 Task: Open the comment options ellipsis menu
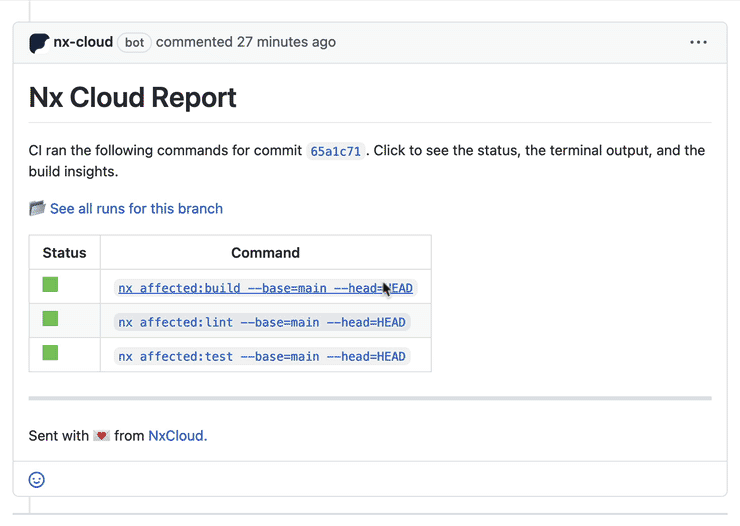point(698,42)
